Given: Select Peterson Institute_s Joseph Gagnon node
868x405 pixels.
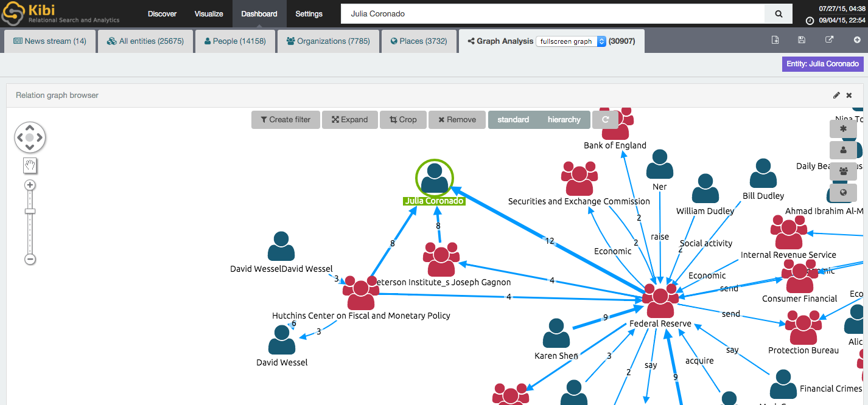Looking at the screenshot, I should point(441,259).
